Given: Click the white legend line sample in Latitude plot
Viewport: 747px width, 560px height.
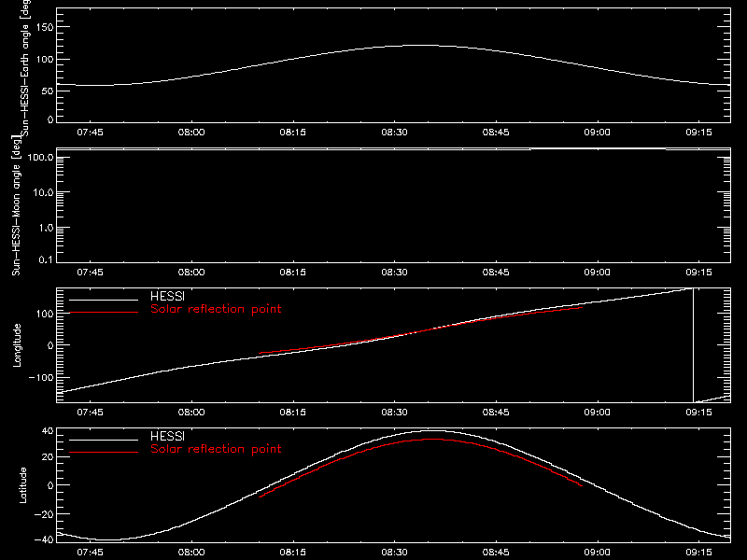Looking at the screenshot, I should pos(104,440).
